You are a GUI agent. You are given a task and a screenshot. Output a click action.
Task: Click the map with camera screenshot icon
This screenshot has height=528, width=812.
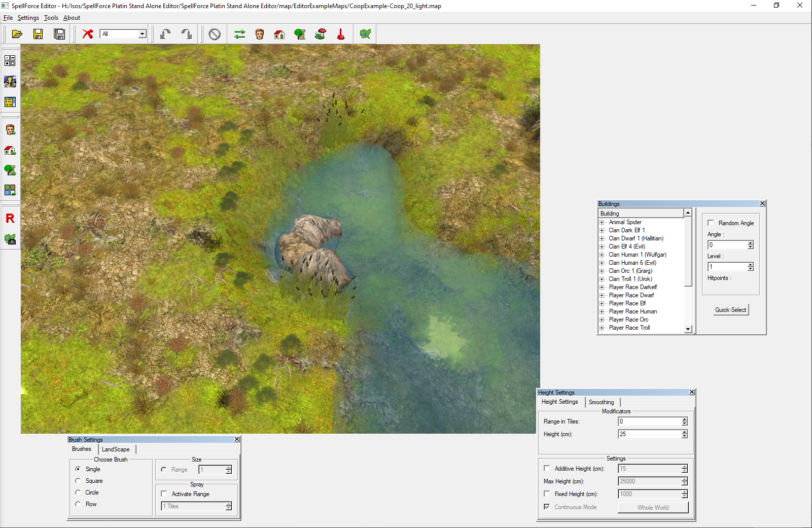pyautogui.click(x=10, y=239)
